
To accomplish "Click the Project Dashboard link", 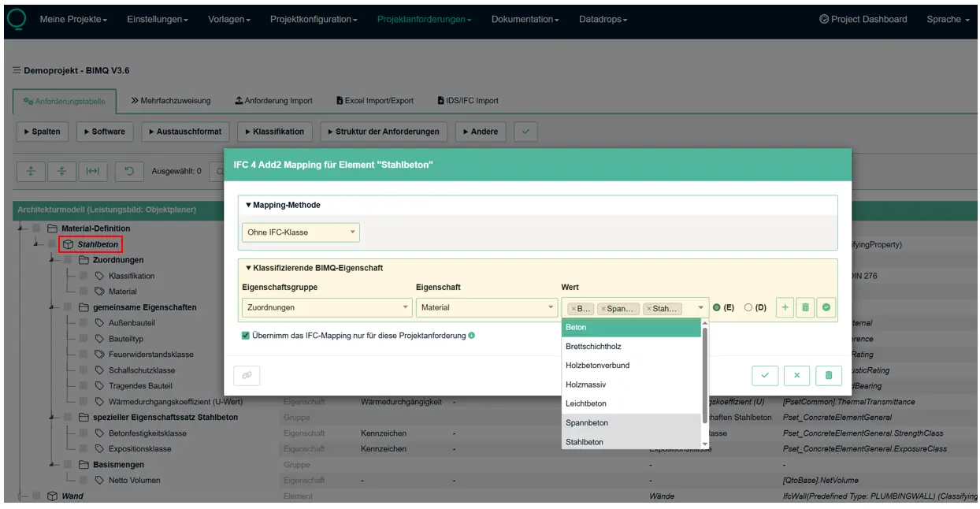I will coord(863,19).
